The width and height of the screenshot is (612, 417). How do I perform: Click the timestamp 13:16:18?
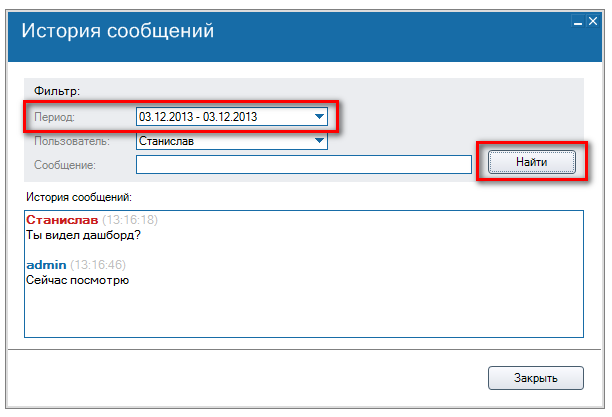coord(128,219)
